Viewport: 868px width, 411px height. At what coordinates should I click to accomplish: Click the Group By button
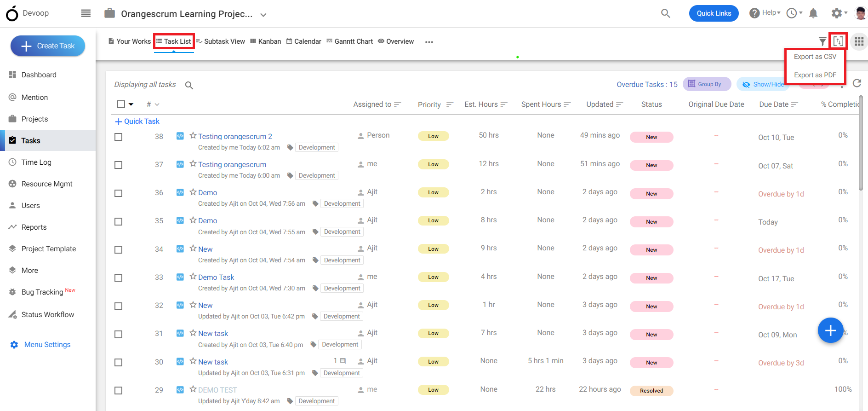tap(707, 84)
